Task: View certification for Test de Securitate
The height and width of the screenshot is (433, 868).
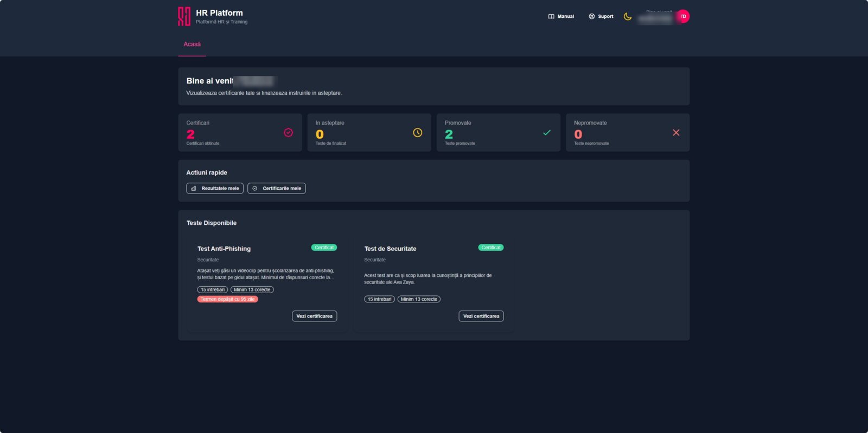Action: click(x=481, y=316)
